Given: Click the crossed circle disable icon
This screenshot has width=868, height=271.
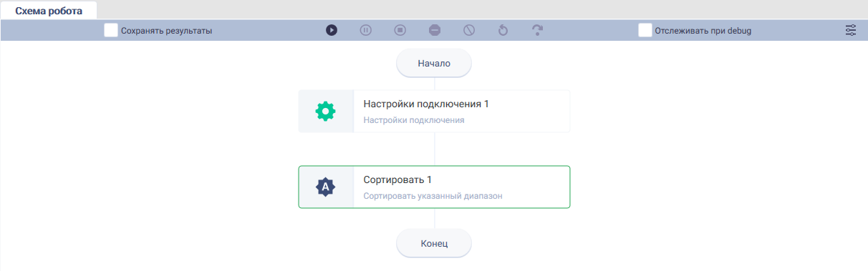Looking at the screenshot, I should (x=469, y=30).
